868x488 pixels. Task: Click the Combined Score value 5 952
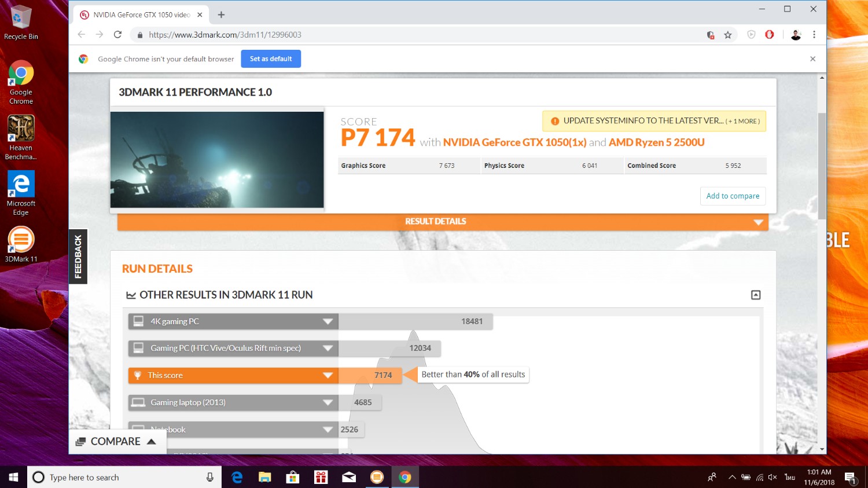point(733,166)
